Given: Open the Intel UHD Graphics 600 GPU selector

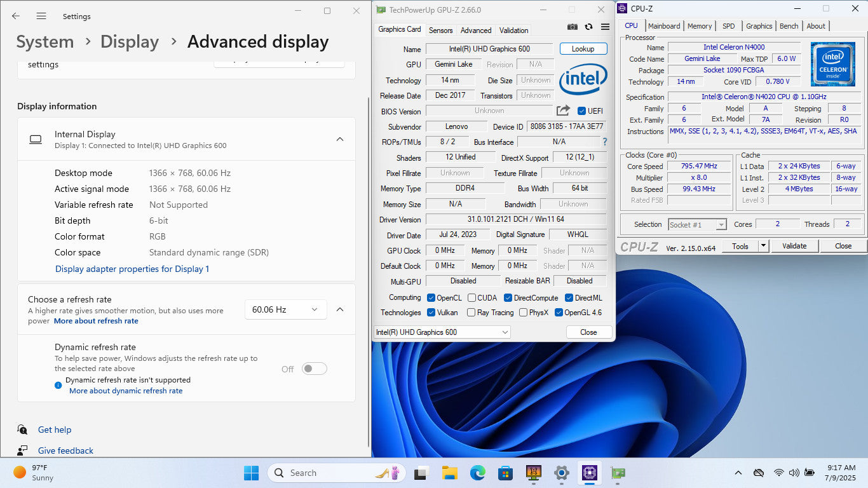Looking at the screenshot, I should (442, 332).
